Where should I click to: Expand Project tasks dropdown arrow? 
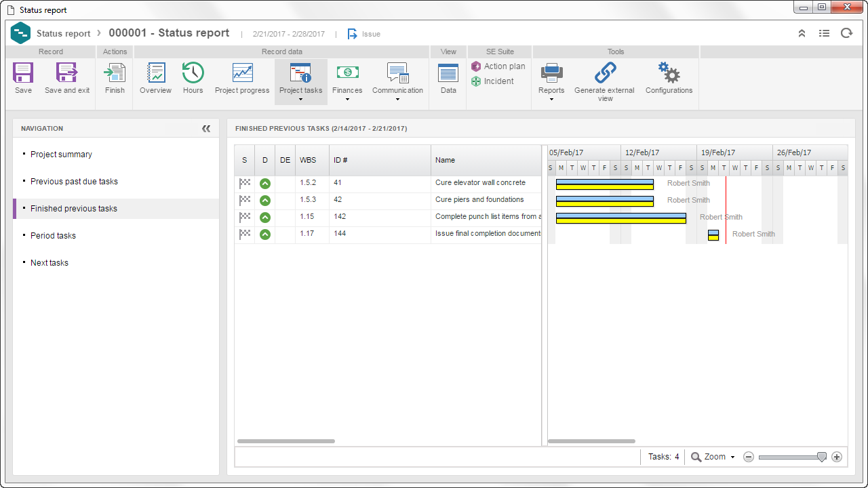[x=300, y=100]
